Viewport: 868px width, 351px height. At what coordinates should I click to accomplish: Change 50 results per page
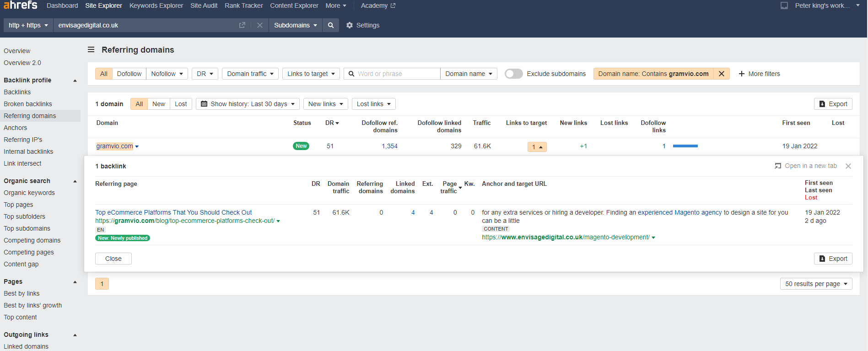(x=816, y=284)
